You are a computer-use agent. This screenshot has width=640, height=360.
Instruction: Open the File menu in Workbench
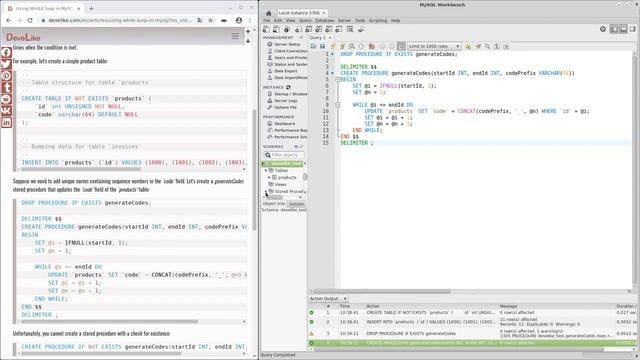pyautogui.click(x=267, y=20)
